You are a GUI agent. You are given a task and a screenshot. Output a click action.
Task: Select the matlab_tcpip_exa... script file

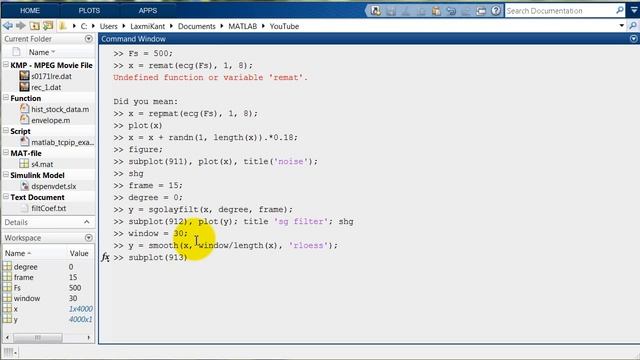click(62, 142)
